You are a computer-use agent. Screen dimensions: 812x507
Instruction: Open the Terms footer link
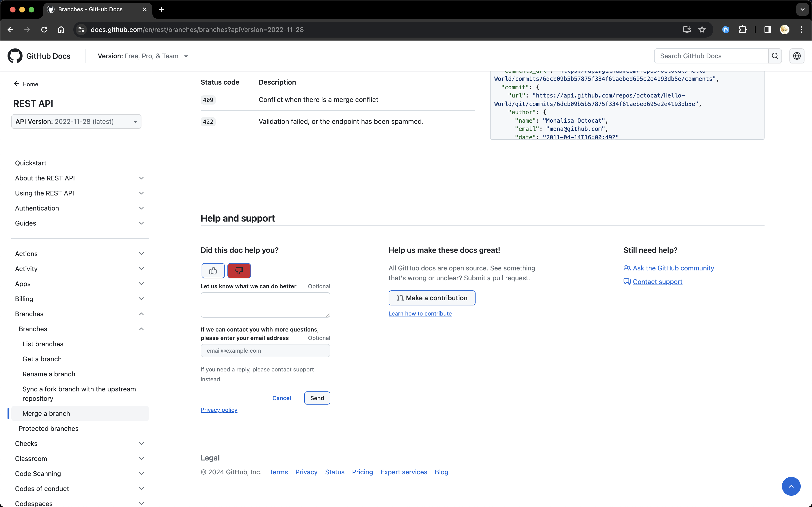279,472
